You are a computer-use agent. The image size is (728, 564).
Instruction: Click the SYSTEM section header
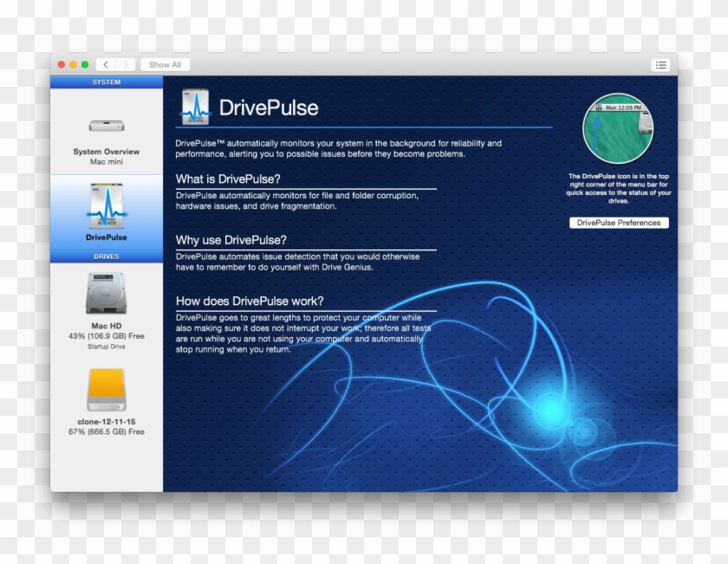[107, 82]
